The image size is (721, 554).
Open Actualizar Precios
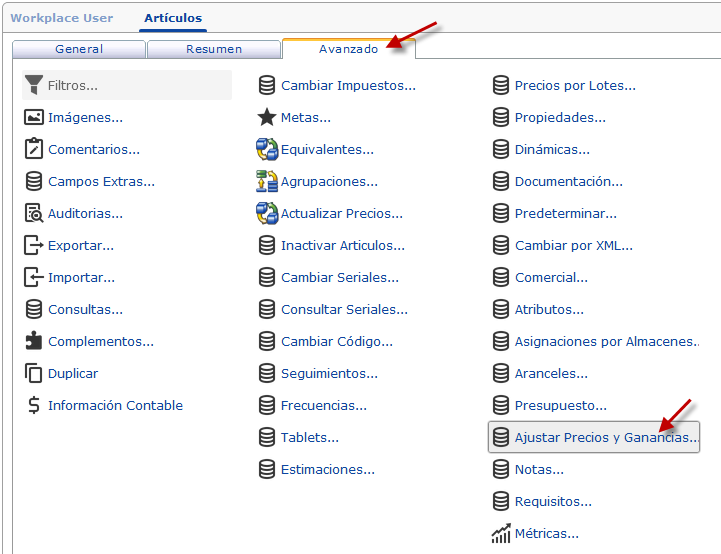(x=342, y=213)
